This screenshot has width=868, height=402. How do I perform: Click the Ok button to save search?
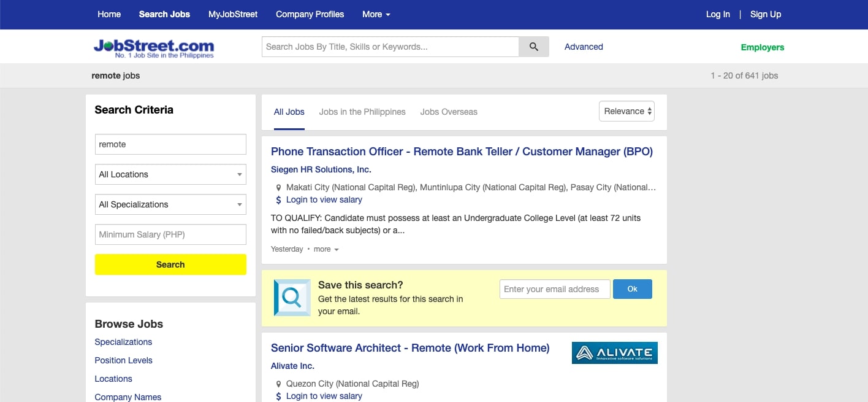pyautogui.click(x=633, y=289)
